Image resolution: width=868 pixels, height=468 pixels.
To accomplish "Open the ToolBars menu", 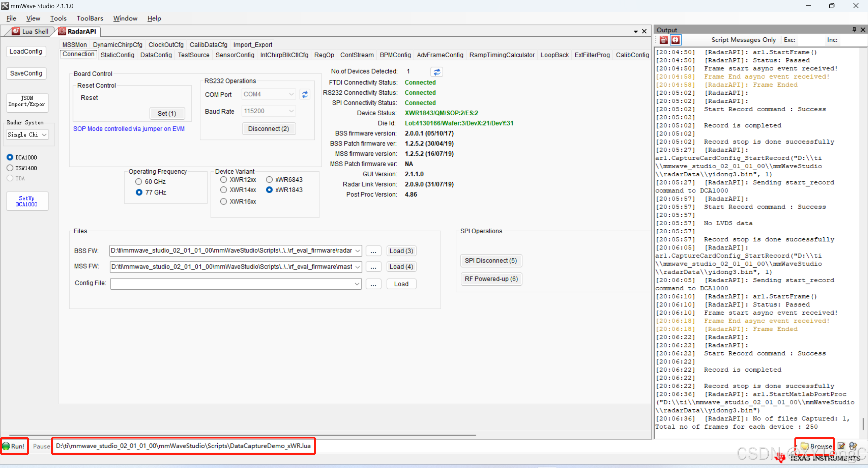I will [90, 18].
